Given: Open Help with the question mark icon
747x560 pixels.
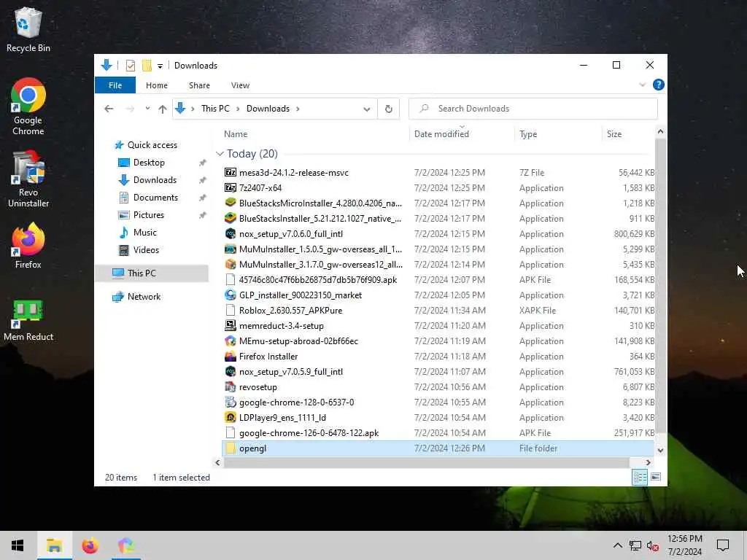Looking at the screenshot, I should [x=659, y=85].
